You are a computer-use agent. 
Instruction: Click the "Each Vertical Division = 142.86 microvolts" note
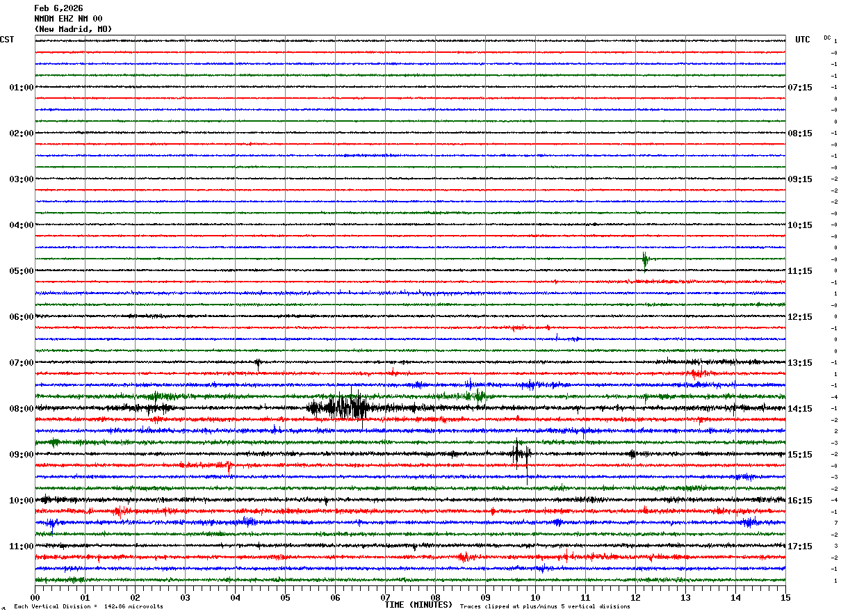[88, 607]
